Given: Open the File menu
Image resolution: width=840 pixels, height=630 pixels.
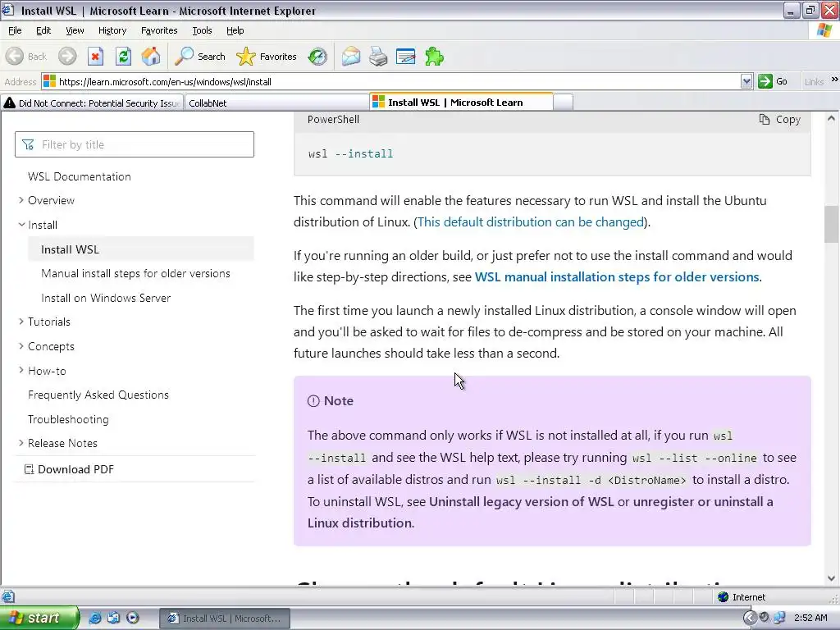Looking at the screenshot, I should pyautogui.click(x=15, y=30).
